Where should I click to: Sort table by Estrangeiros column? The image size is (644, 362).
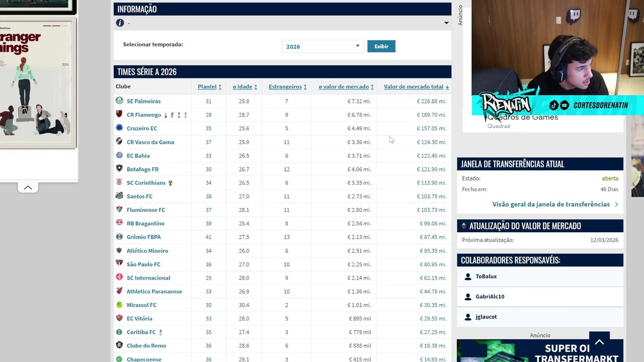288,86
